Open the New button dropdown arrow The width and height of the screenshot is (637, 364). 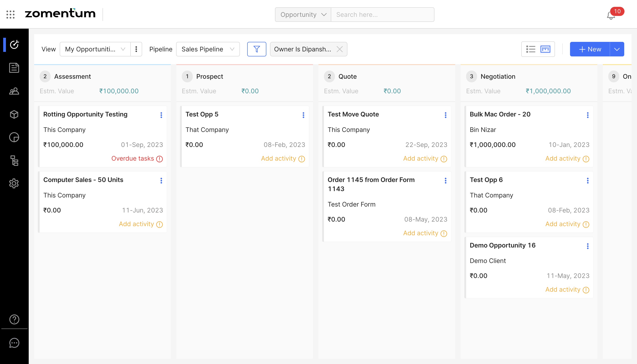coord(617,49)
